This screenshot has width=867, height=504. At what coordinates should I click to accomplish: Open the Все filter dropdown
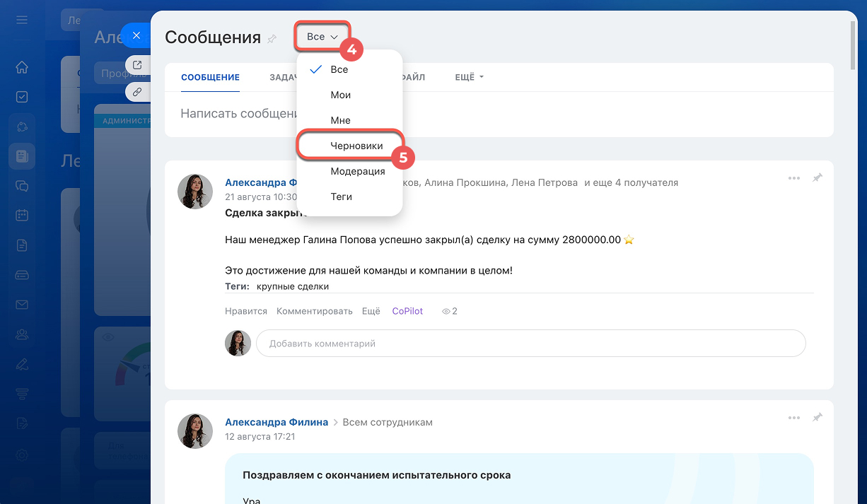(322, 37)
